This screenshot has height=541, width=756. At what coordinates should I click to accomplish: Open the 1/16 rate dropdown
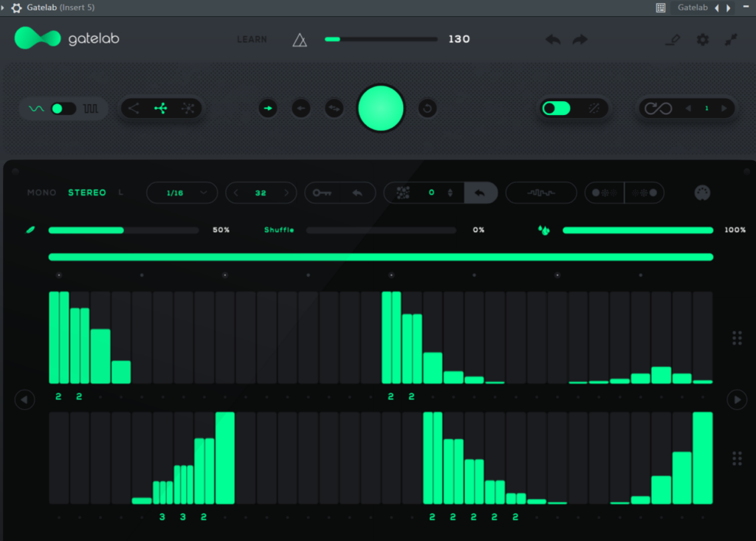pos(182,193)
